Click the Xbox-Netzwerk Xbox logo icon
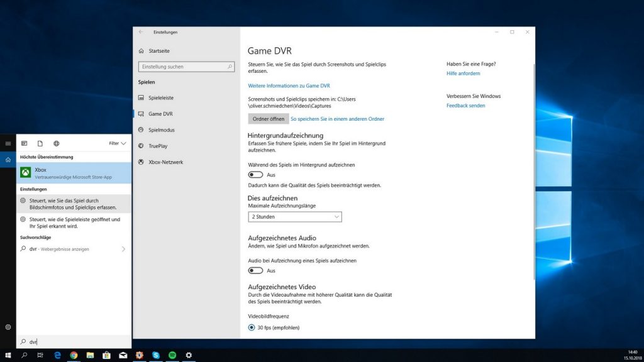The width and height of the screenshot is (644, 362). [142, 162]
